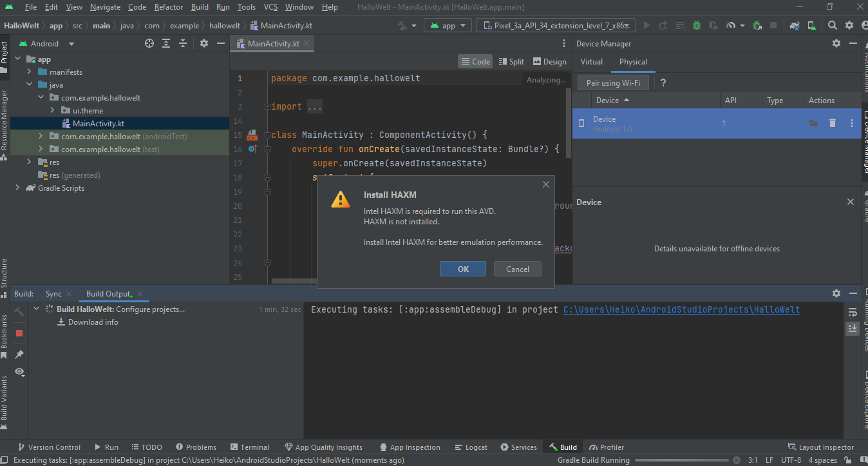The height and width of the screenshot is (466, 868).
Task: Select Opened File target icon in Project panel
Action: click(149, 43)
